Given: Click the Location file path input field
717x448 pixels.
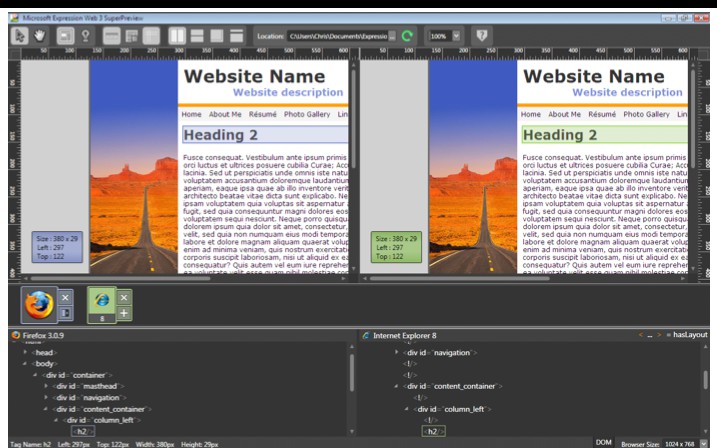Looking at the screenshot, I should 338,36.
